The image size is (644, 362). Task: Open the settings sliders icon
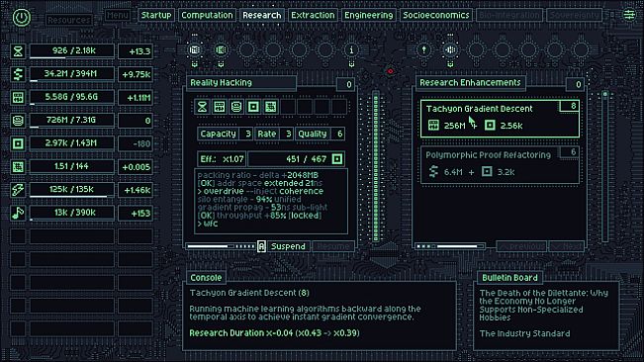point(629,15)
